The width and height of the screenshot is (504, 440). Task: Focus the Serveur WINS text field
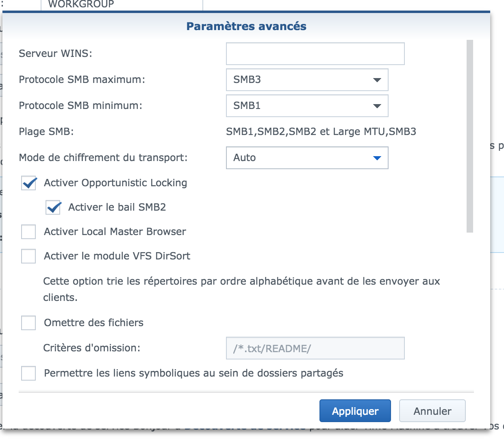coord(315,54)
